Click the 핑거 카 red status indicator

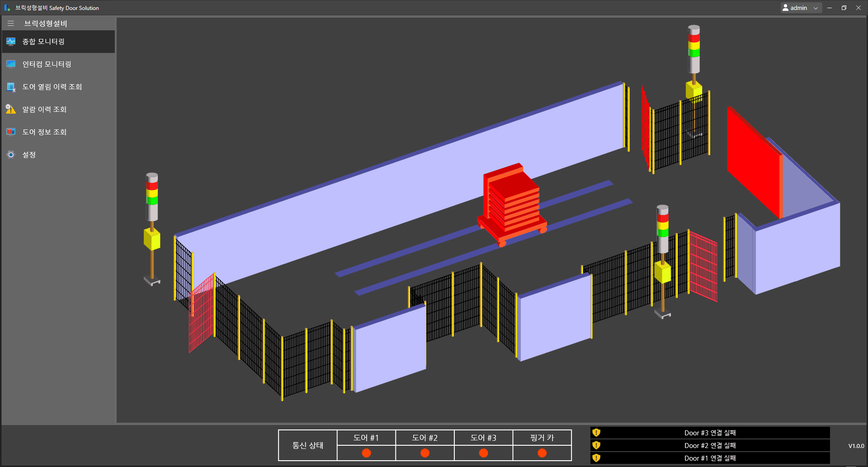tap(542, 453)
